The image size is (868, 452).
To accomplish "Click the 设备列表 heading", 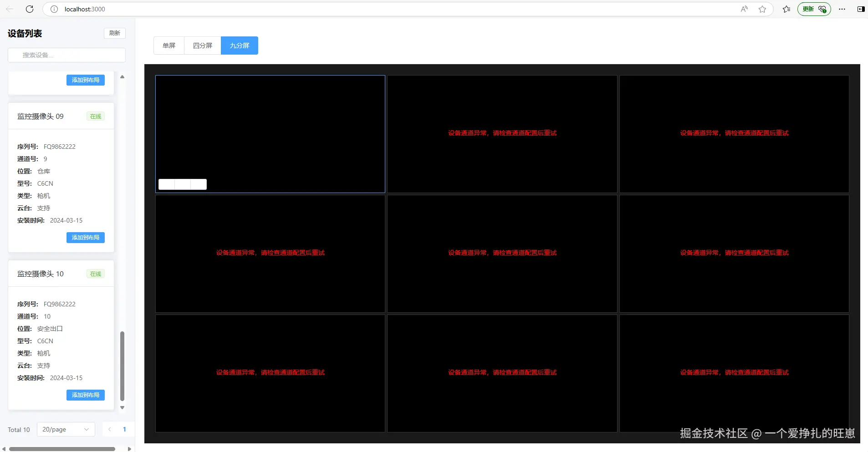I will pyautogui.click(x=25, y=33).
